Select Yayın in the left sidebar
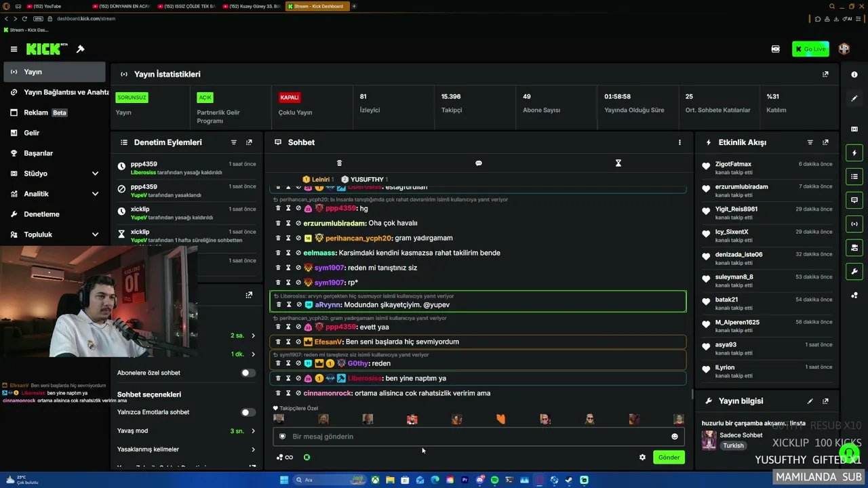The image size is (868, 488). 54,72
